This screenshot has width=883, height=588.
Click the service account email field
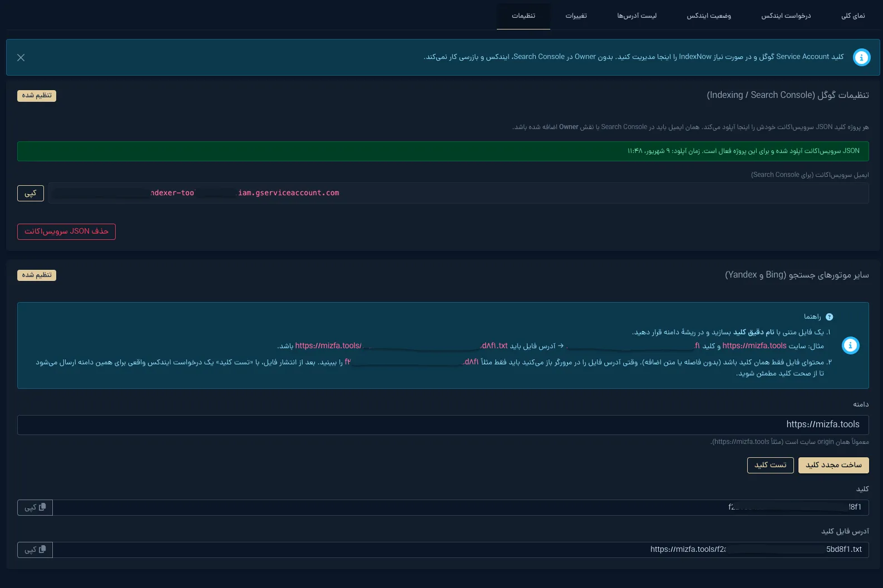click(458, 193)
